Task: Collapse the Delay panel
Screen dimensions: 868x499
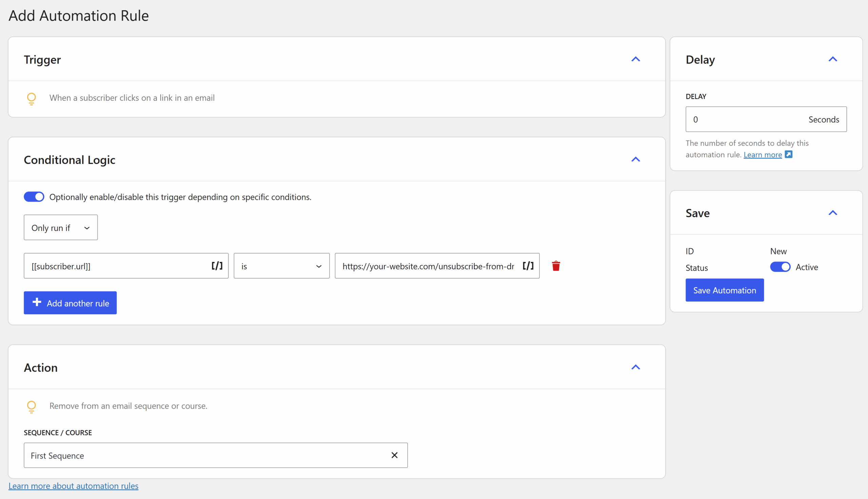Action: [833, 59]
